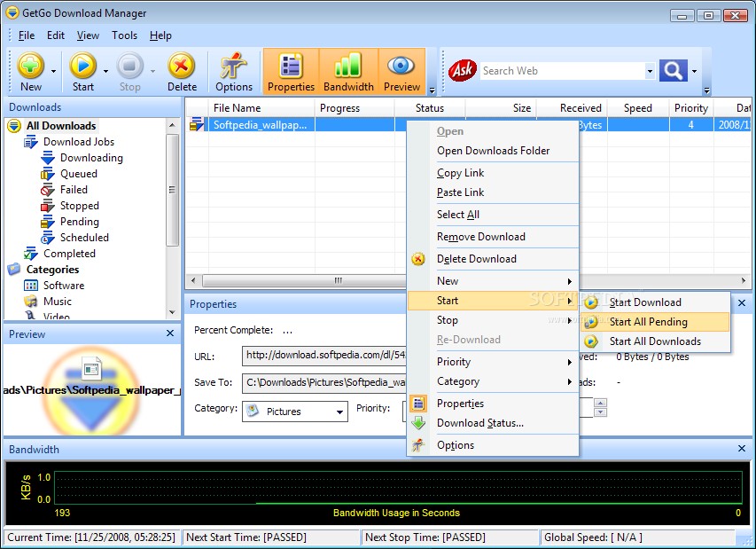Image resolution: width=756 pixels, height=549 pixels.
Task: Close the Bandwidth panel
Action: [x=742, y=449]
